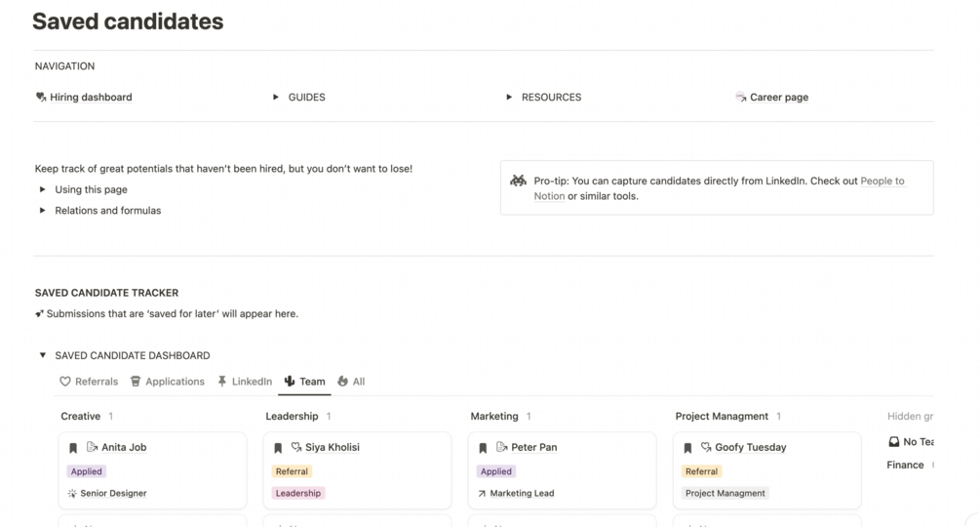Click the heart-chat icon beside Goofy Tuesday

(x=706, y=447)
